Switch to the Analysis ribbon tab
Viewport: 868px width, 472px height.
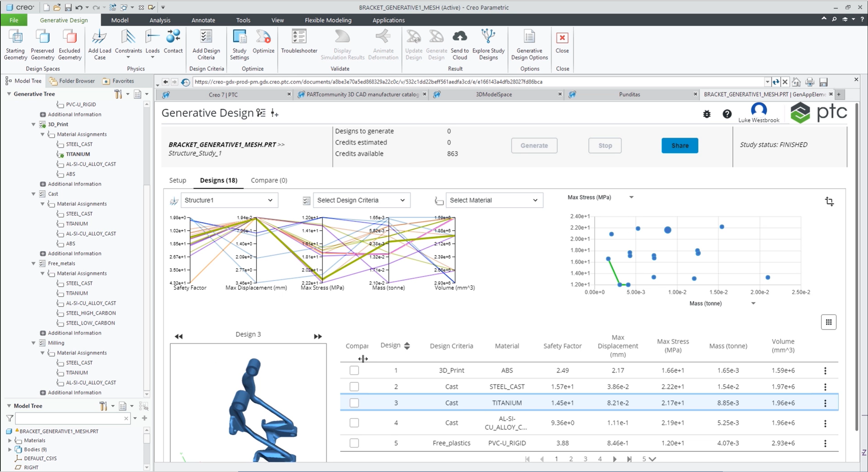point(160,20)
